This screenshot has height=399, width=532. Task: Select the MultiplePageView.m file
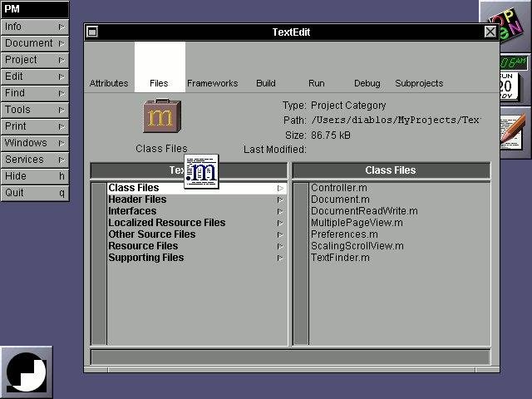[399, 223]
